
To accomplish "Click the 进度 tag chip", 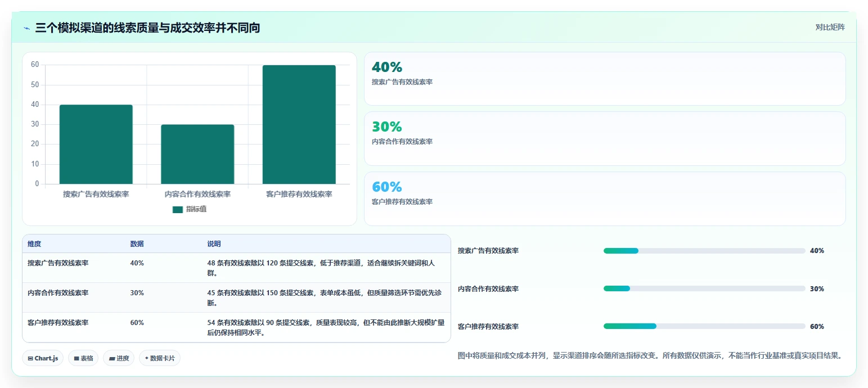I will coord(119,358).
